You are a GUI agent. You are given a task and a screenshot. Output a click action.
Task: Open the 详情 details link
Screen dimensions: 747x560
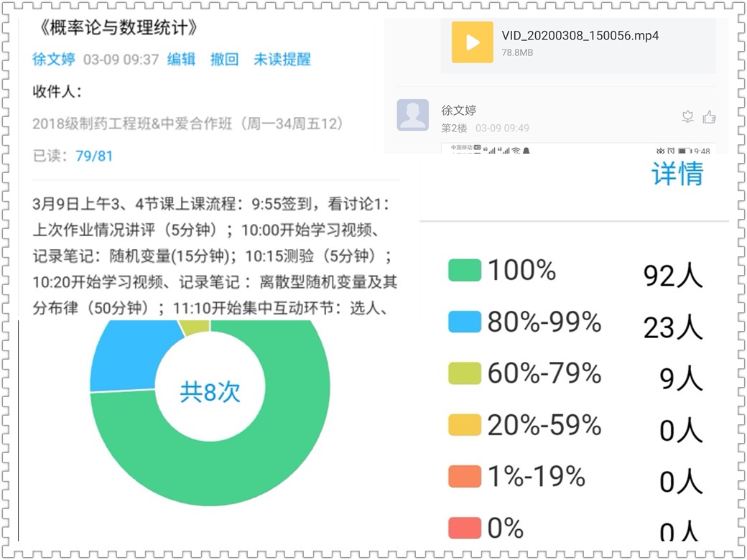click(677, 174)
